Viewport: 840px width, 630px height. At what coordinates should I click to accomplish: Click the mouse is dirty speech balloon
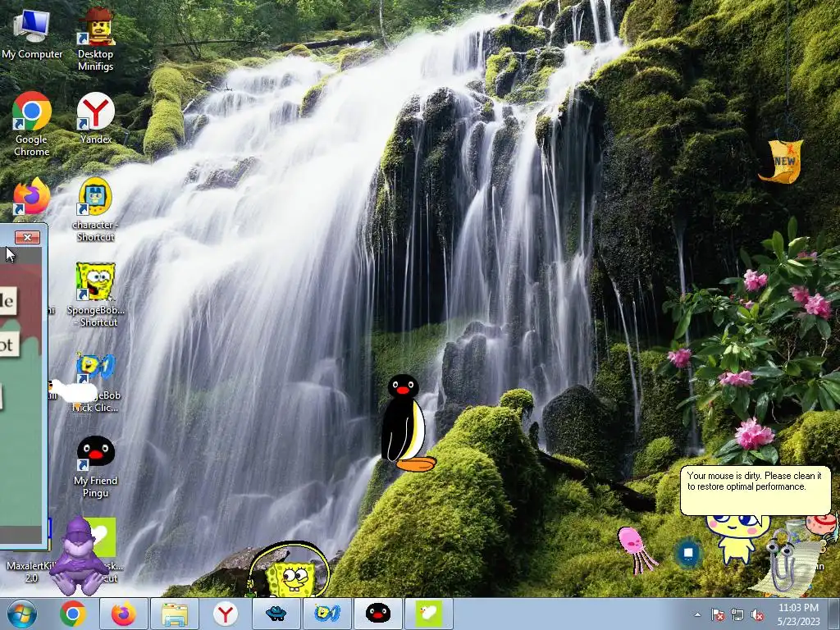tap(755, 489)
